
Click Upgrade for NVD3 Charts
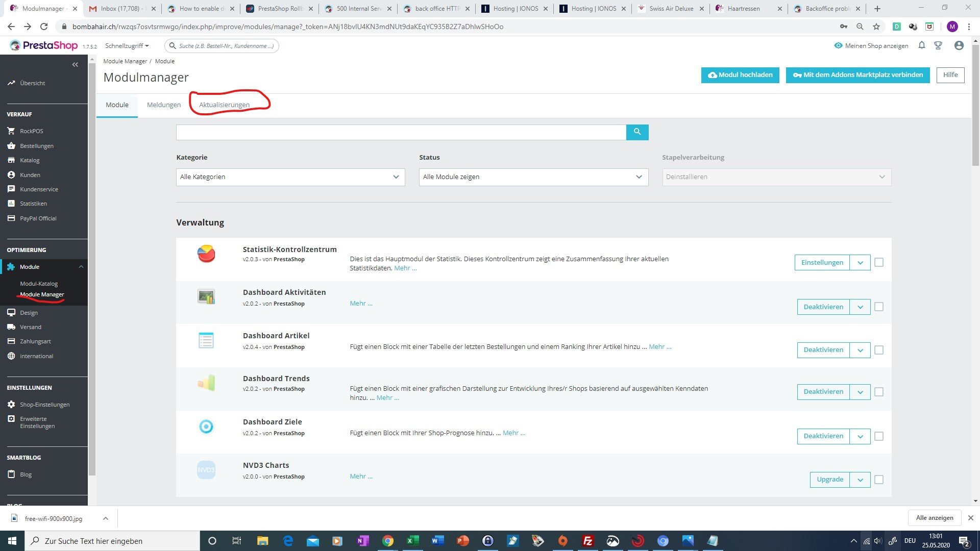click(830, 480)
